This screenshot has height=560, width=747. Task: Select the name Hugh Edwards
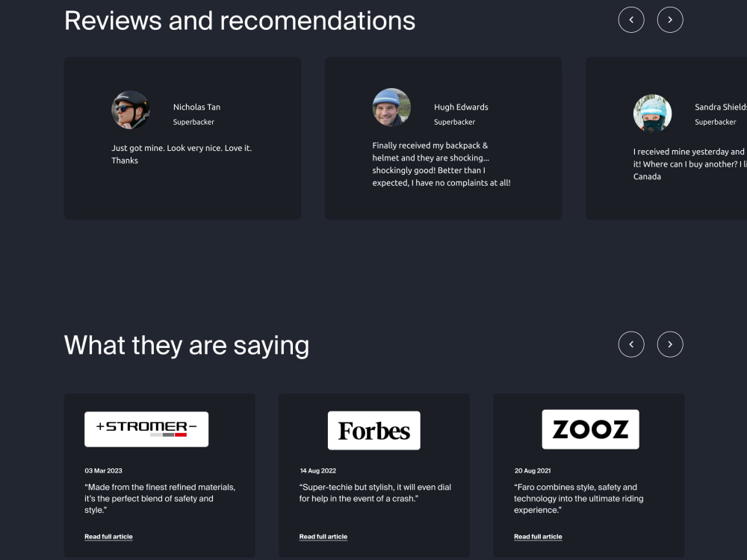(x=461, y=107)
